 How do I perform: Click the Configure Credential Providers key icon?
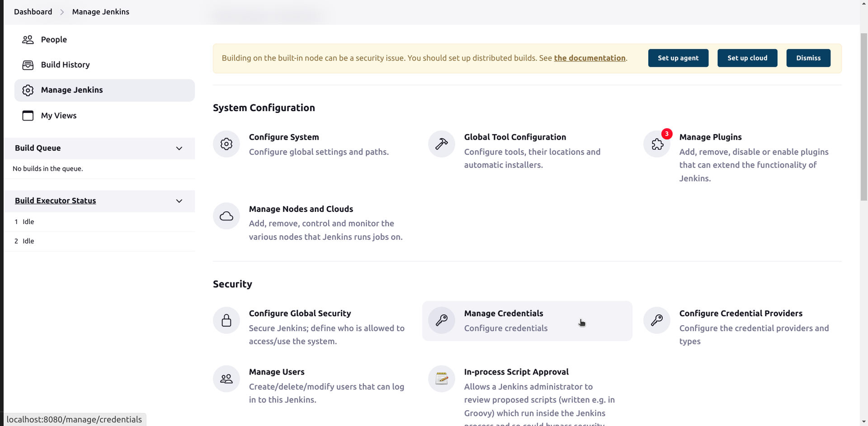coord(657,320)
